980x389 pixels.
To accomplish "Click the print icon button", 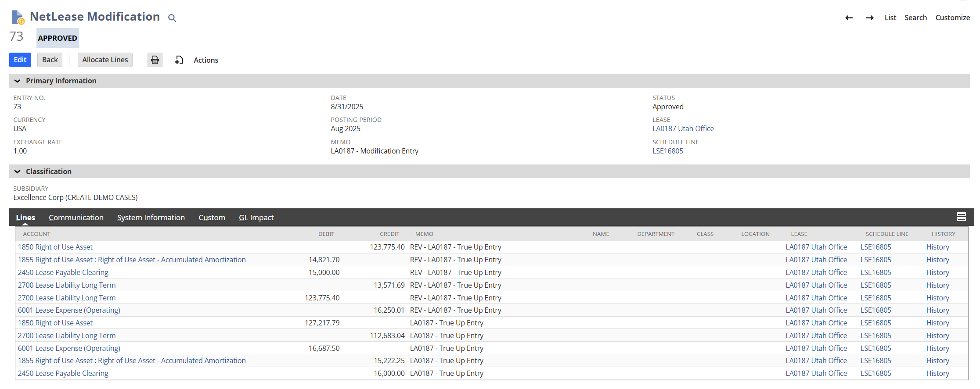I will [155, 60].
